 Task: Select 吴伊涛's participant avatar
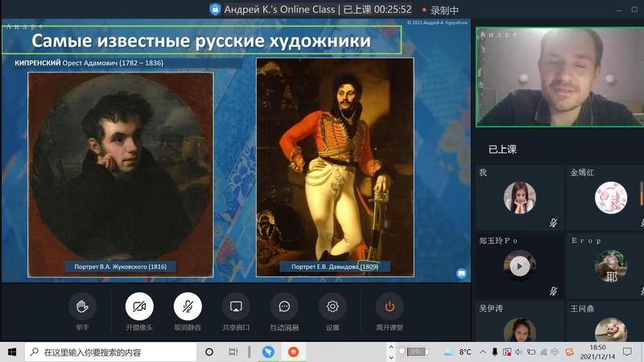519,330
